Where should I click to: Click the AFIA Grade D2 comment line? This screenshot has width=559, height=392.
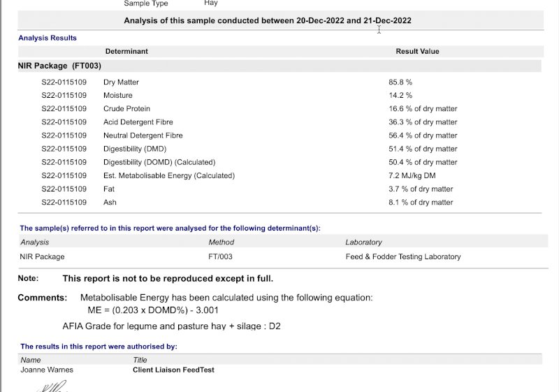(x=171, y=326)
